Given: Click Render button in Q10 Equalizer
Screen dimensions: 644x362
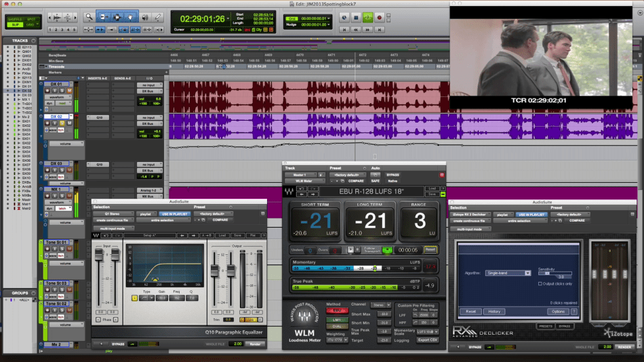Looking at the screenshot, I should click(x=255, y=344).
